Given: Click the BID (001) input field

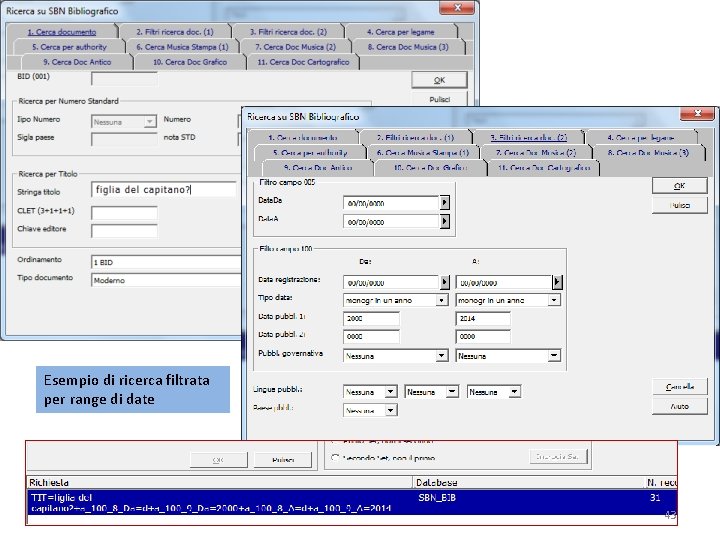Looking at the screenshot, I should coord(124,79).
